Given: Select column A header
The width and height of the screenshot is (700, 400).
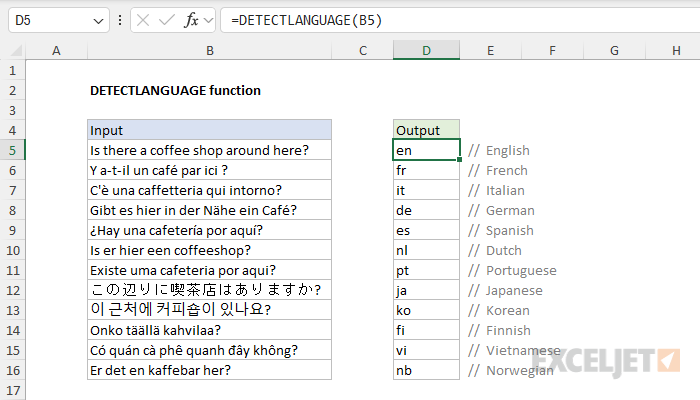Looking at the screenshot, I should coord(56,50).
